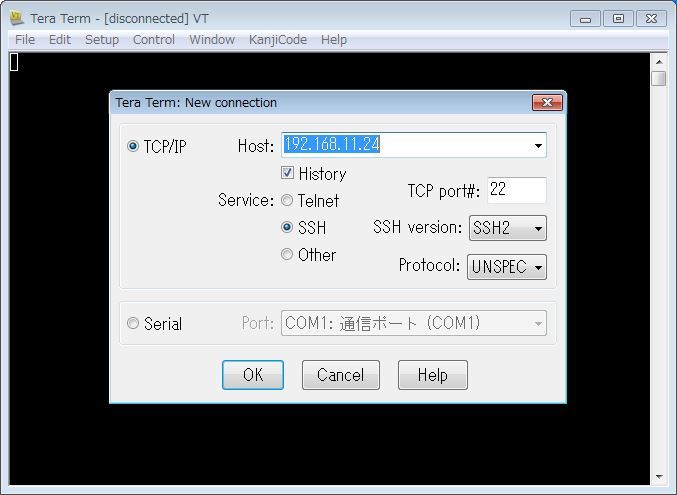677x495 pixels.
Task: Open the KanjiCode menu
Action: (x=278, y=40)
